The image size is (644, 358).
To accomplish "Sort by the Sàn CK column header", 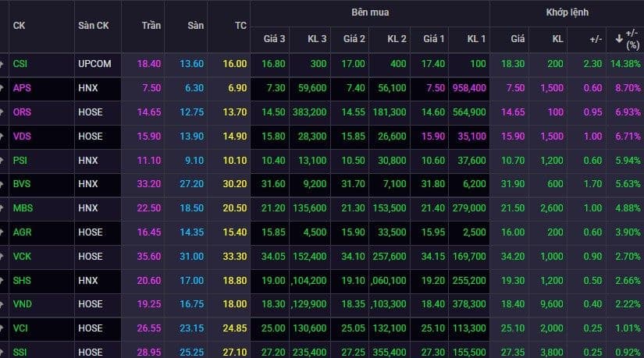I will coord(94,26).
